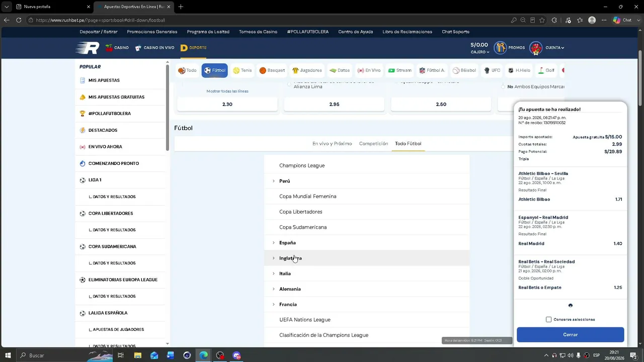Open Depositar / Retirar menu item
Screen dimensions: 644x362
point(99,32)
